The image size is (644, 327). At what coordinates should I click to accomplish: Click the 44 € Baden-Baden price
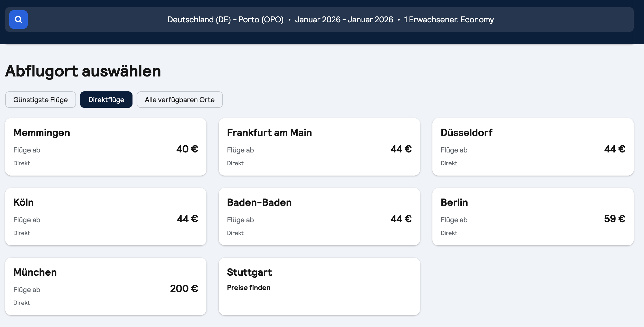coord(401,219)
